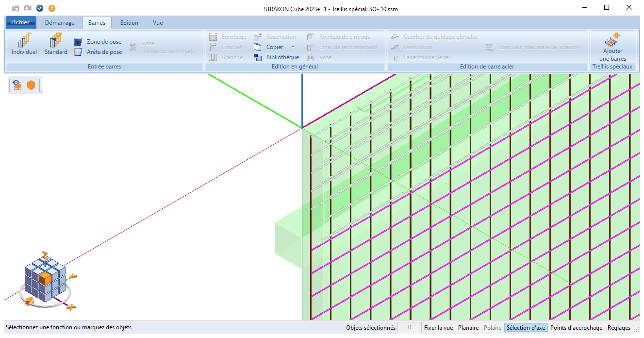The height and width of the screenshot is (338, 644).
Task: Click the Copier tool
Action: [269, 47]
